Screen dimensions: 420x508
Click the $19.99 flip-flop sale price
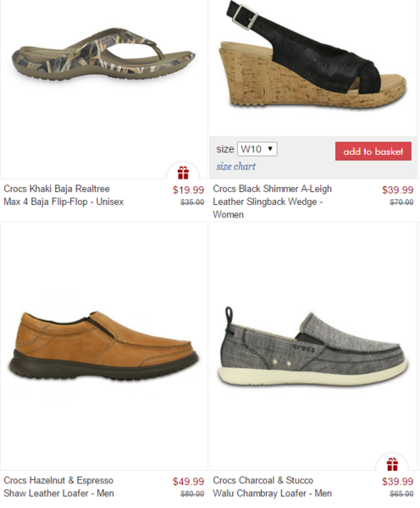(188, 190)
